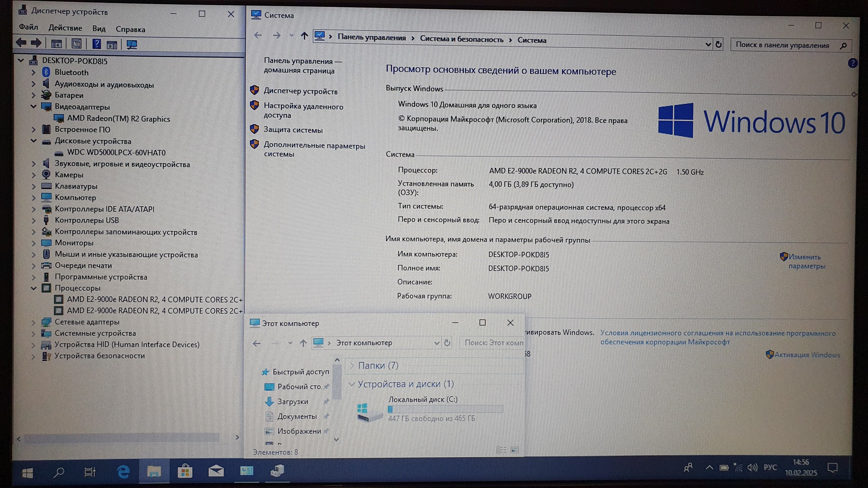The width and height of the screenshot is (868, 488).
Task: Click the properties toolbar icon in Device Manager
Action: (77, 44)
